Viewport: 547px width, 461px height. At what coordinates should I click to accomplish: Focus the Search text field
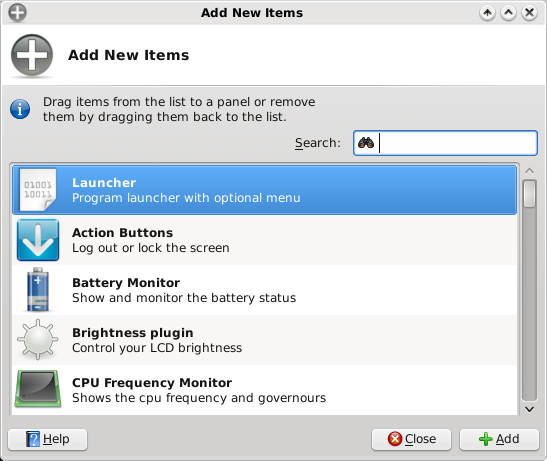(x=445, y=143)
